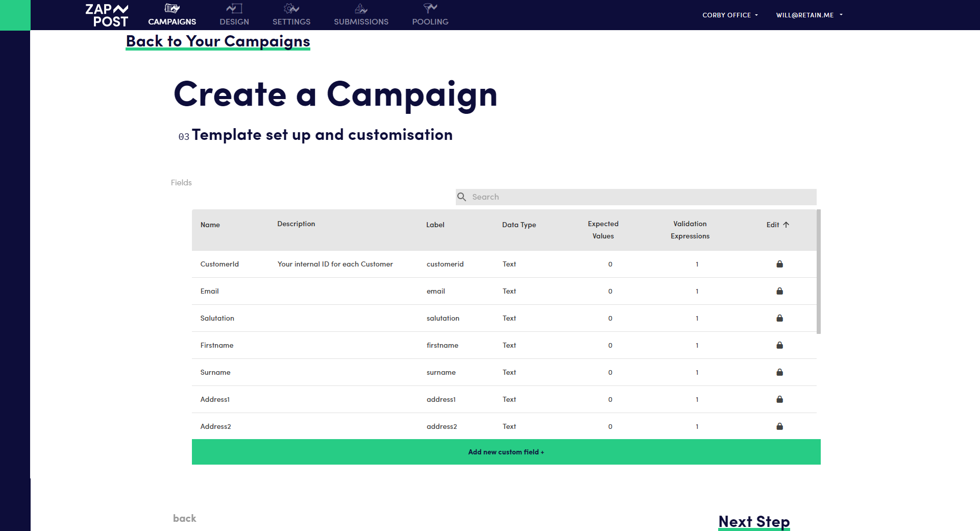Click the lock icon for Address2 row
The width and height of the screenshot is (980, 531).
click(779, 426)
